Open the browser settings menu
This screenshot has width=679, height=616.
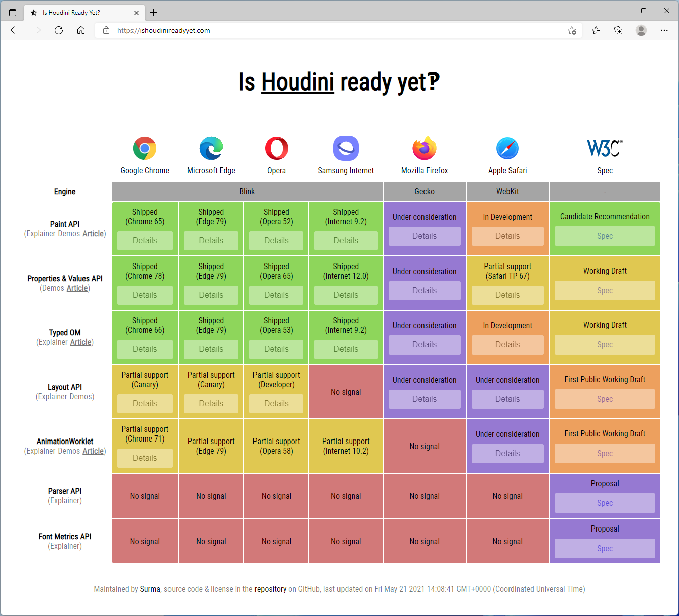pos(665,30)
